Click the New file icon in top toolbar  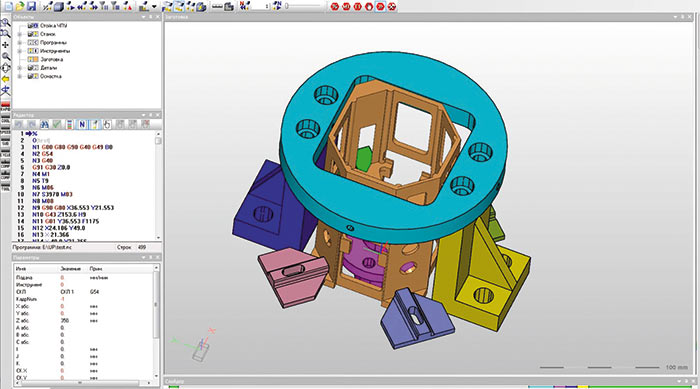tap(8, 6)
